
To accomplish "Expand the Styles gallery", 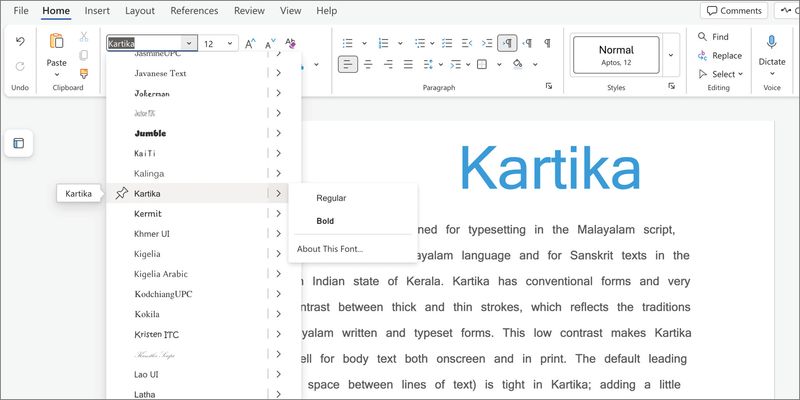I will pyautogui.click(x=671, y=54).
